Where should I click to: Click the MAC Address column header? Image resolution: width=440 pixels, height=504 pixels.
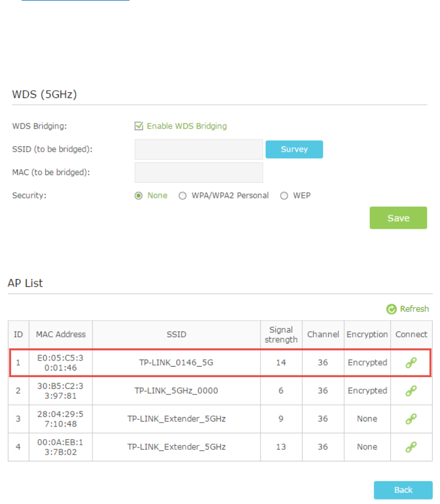click(61, 335)
